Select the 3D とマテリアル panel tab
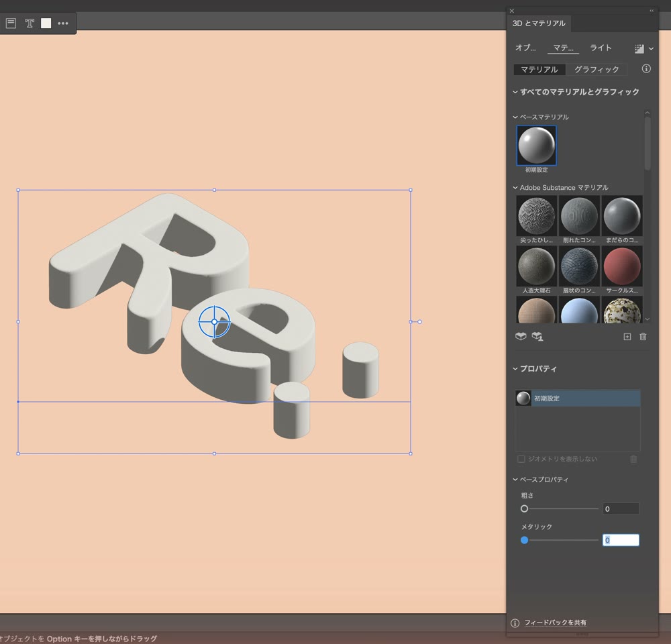The width and height of the screenshot is (671, 644). (x=539, y=23)
